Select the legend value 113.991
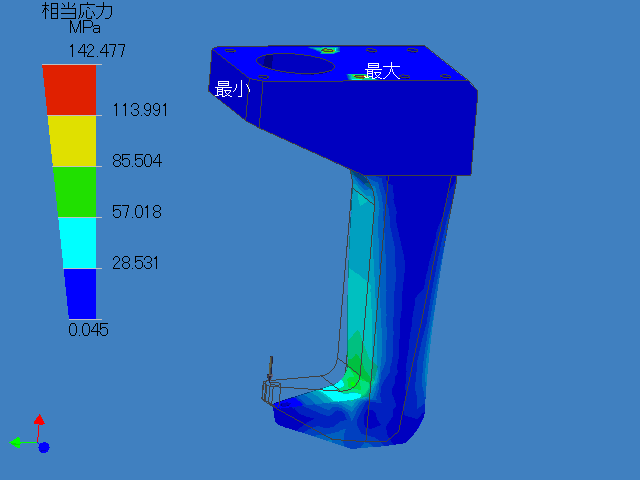Image resolution: width=640 pixels, height=480 pixels. pyautogui.click(x=140, y=110)
